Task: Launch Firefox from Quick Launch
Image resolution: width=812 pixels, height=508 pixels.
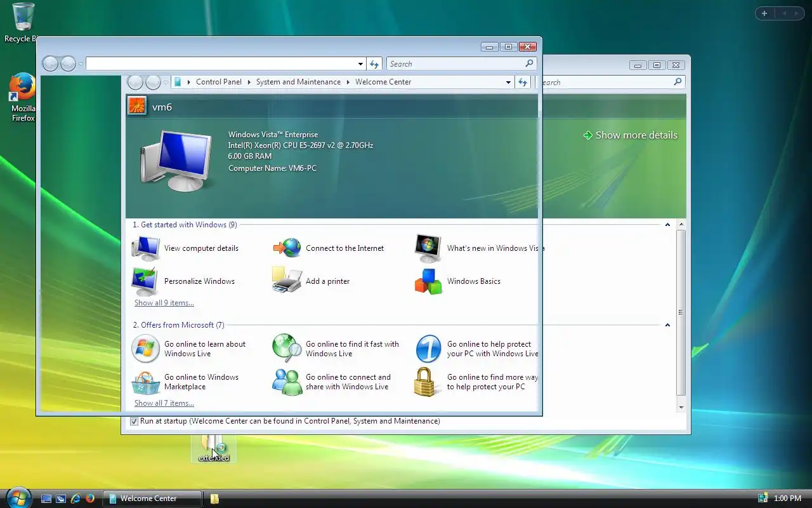Action: 90,498
